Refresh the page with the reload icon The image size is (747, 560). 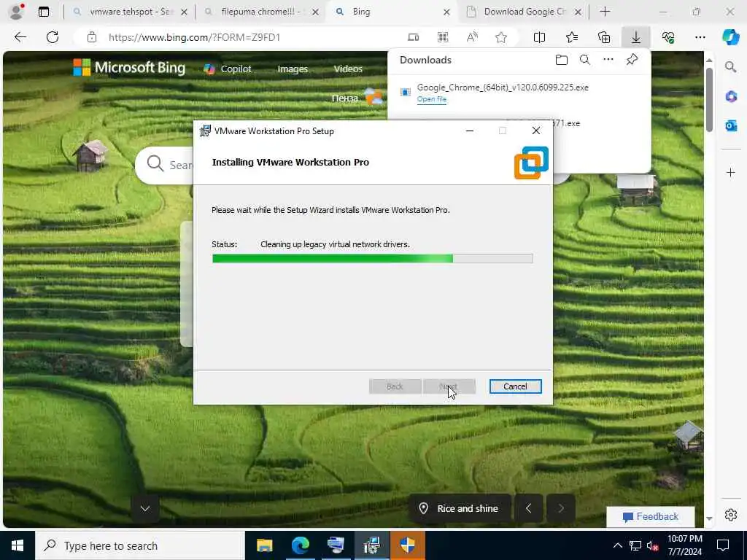click(53, 37)
